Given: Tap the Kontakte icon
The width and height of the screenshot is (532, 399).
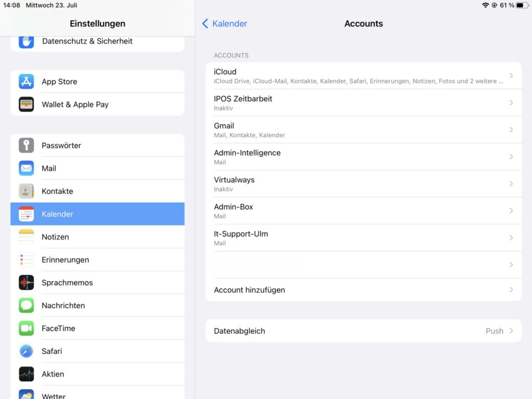Looking at the screenshot, I should (26, 191).
